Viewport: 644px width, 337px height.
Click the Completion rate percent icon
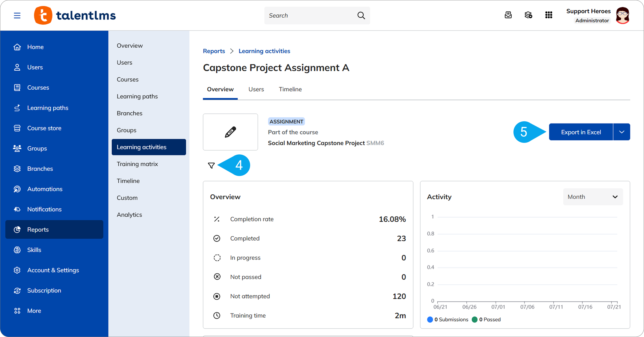[217, 219]
